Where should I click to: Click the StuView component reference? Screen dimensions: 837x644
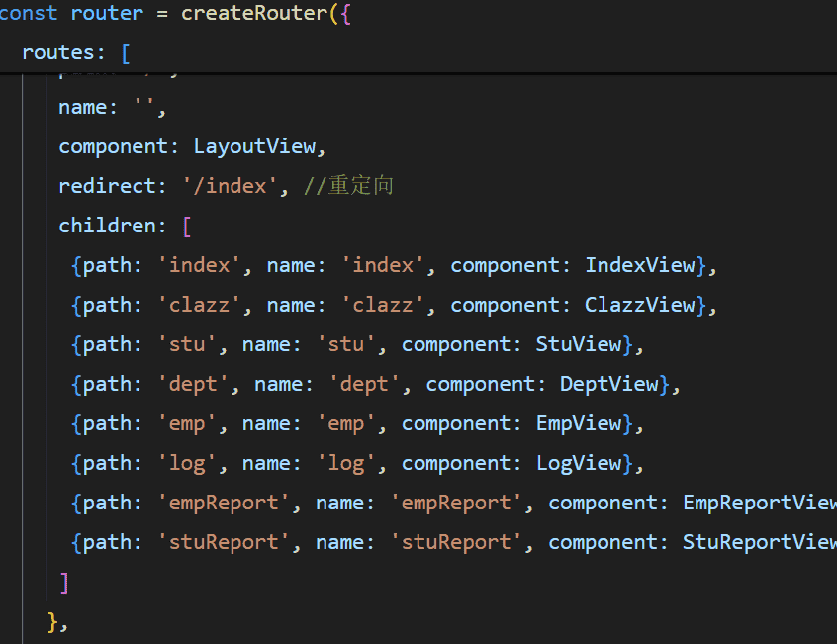click(x=579, y=344)
